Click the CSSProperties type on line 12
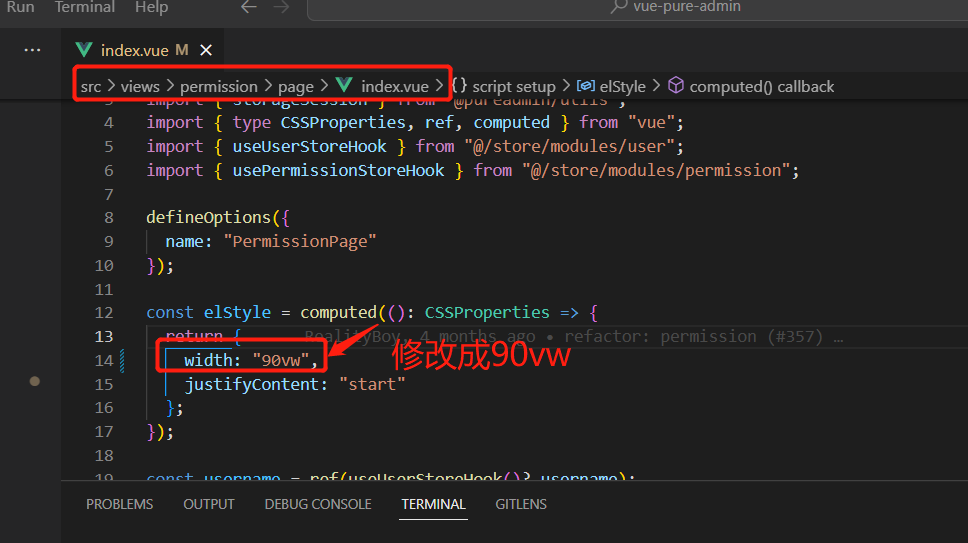This screenshot has height=543, width=968. point(487,312)
